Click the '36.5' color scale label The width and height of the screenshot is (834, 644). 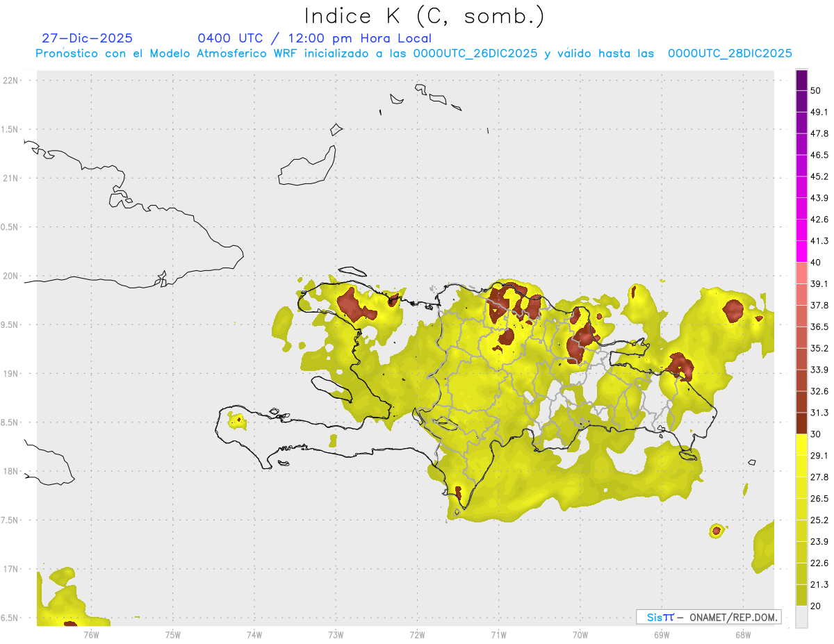[819, 327]
